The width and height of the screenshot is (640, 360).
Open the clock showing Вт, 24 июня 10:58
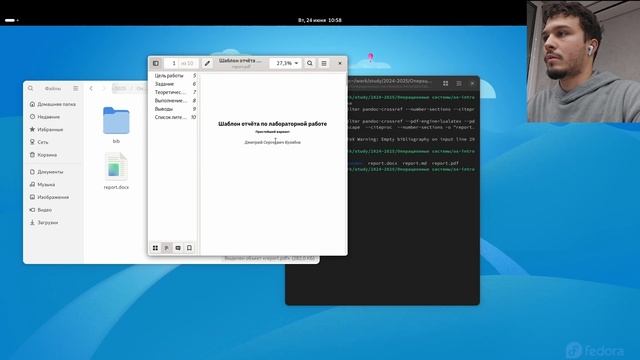[320, 20]
